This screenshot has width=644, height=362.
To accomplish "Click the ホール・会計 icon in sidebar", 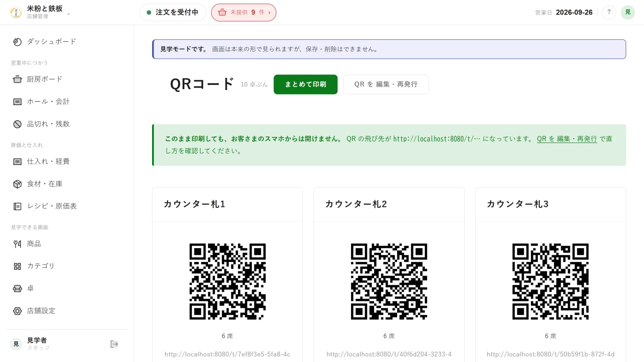I will tap(17, 102).
